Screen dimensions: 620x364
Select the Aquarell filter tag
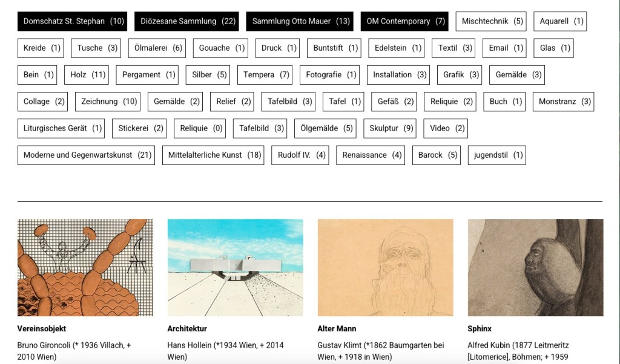[560, 21]
